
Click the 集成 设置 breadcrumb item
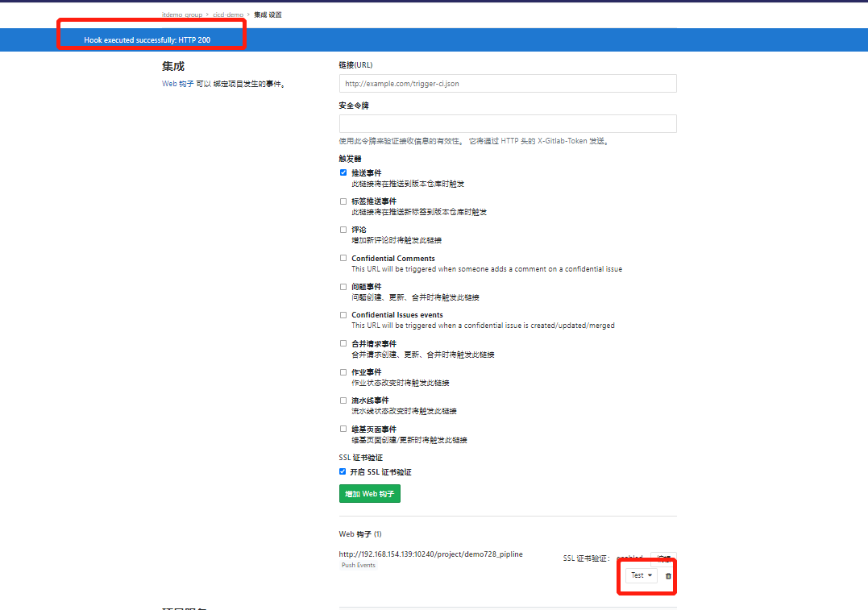pyautogui.click(x=268, y=15)
